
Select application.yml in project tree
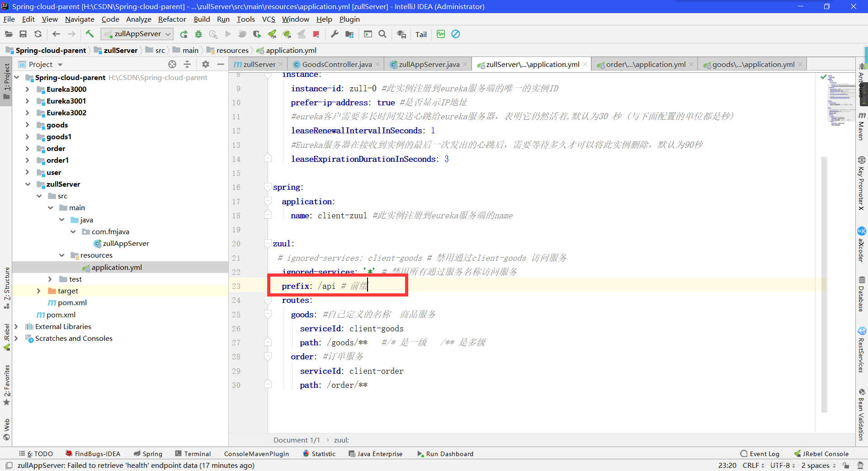pyautogui.click(x=117, y=267)
